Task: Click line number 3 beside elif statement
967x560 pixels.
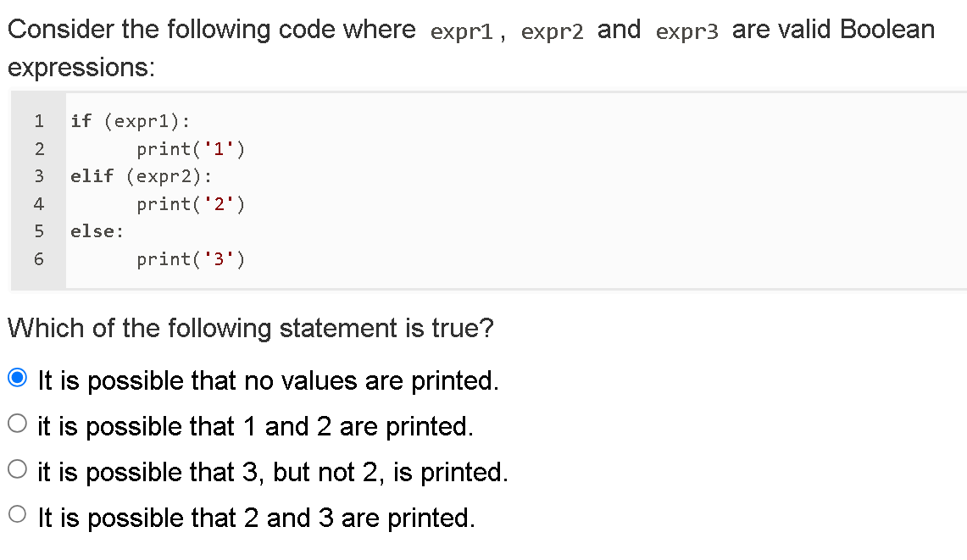Action: tap(38, 176)
